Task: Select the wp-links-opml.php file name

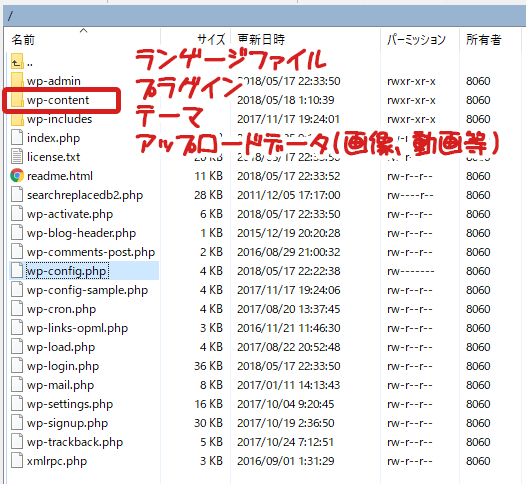Action: coord(77,328)
